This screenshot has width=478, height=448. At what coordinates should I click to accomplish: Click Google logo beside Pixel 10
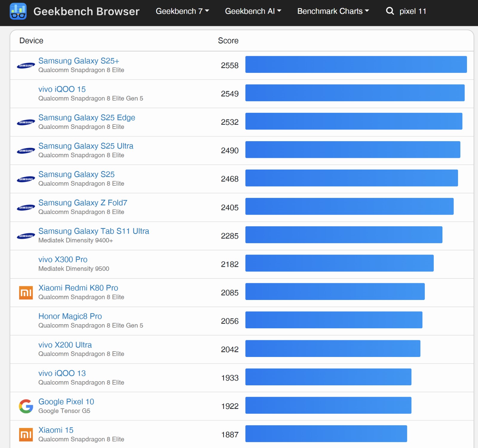coord(26,406)
